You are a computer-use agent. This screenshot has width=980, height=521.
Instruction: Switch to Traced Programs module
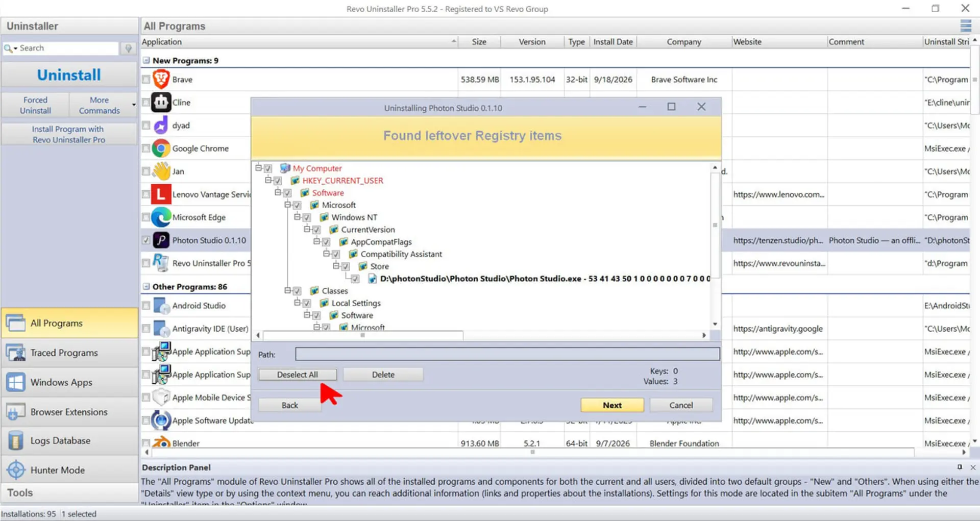pyautogui.click(x=69, y=353)
